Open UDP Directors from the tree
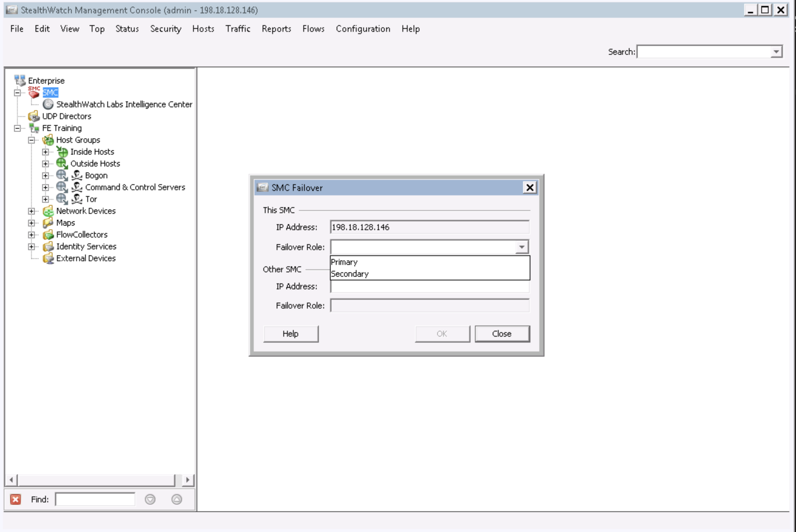The width and height of the screenshot is (796, 532). [34, 116]
